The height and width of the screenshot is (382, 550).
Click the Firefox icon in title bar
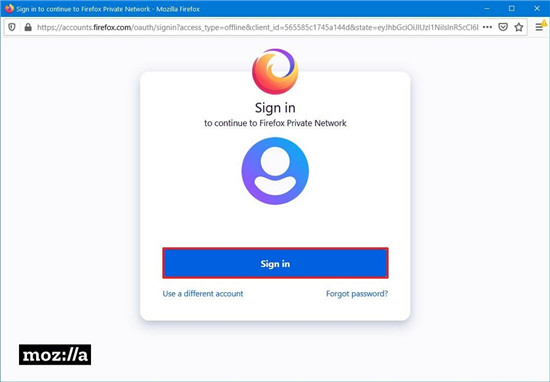click(9, 8)
